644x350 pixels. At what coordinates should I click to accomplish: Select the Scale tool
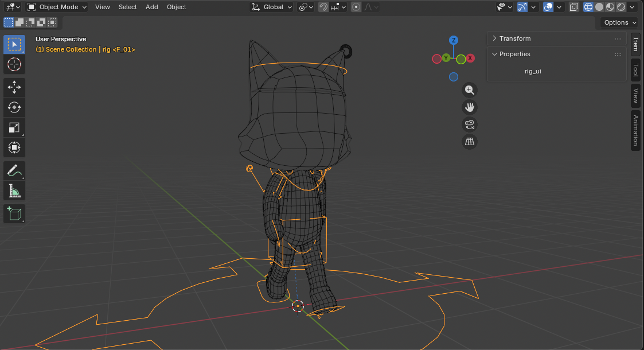coord(14,127)
